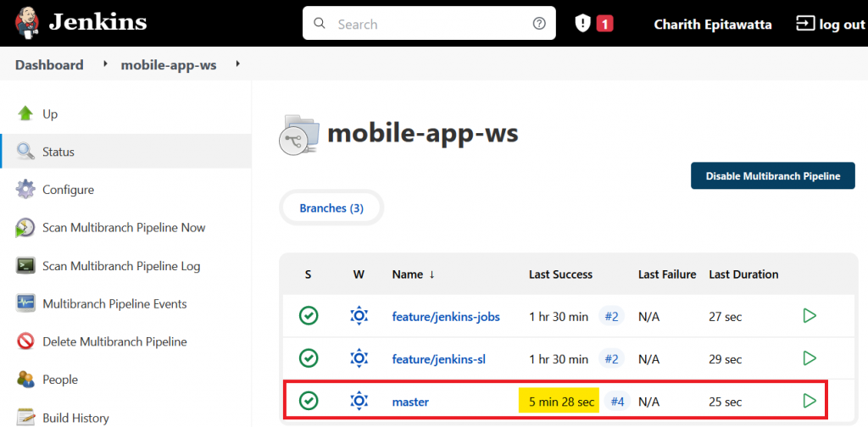Click the Scan Multibranch Pipeline Log terminal icon
Viewport: 868px width, 427px height.
[25, 266]
